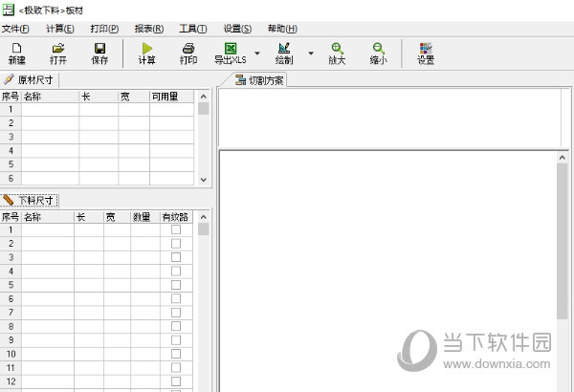Tick 有纹路 checkbox in row 6
The height and width of the screenshot is (392, 574).
point(176,298)
